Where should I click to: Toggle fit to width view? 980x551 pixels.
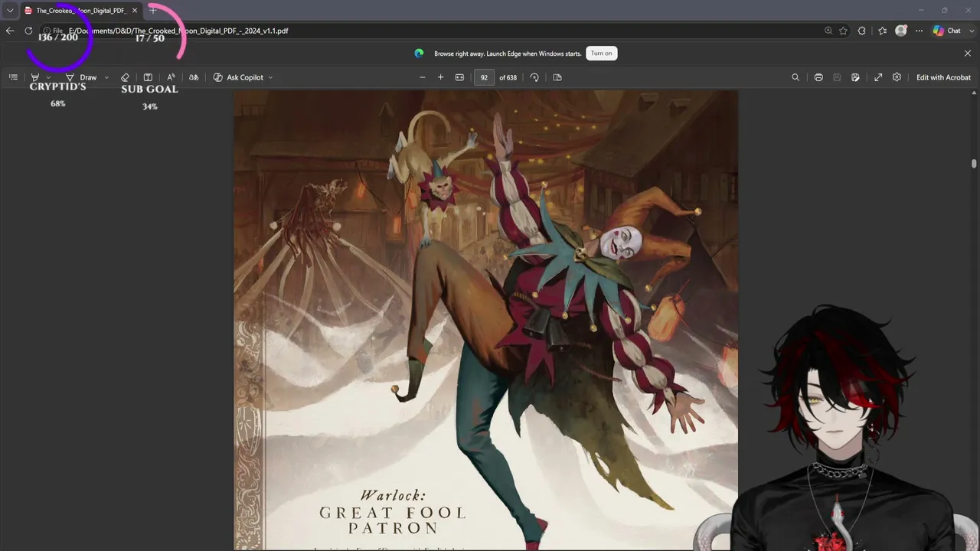459,77
